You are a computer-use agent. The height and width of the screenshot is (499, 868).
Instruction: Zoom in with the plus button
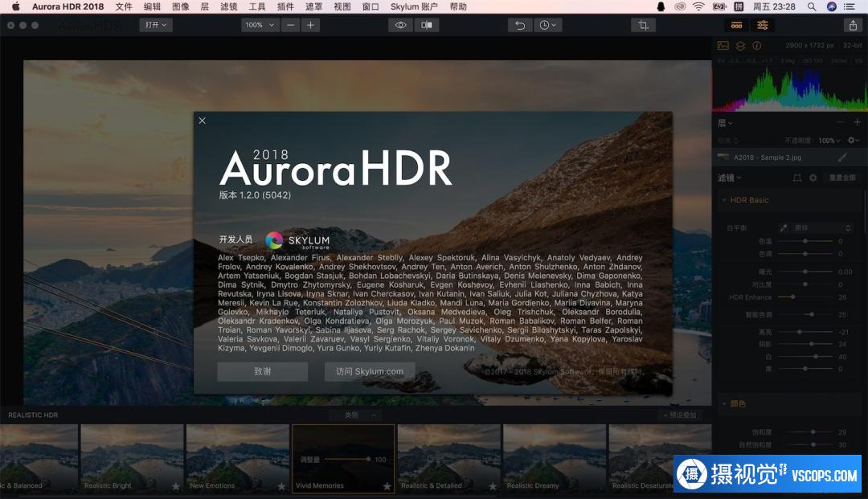coord(310,25)
